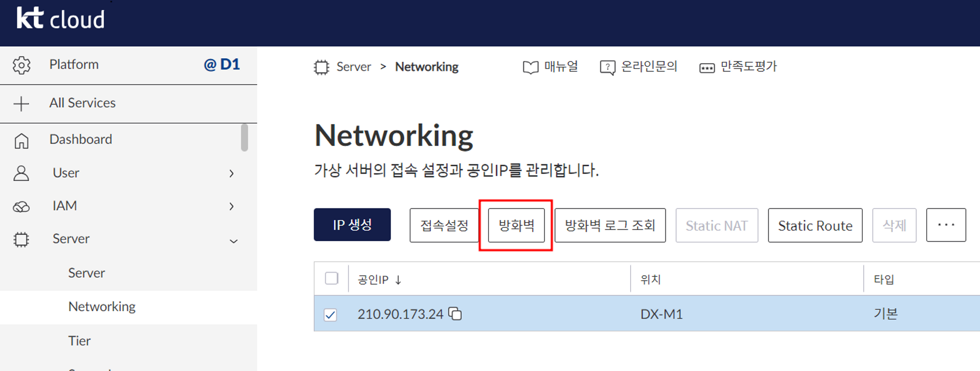
Task: Click the sidebar scrollbar handle
Action: pos(245,138)
